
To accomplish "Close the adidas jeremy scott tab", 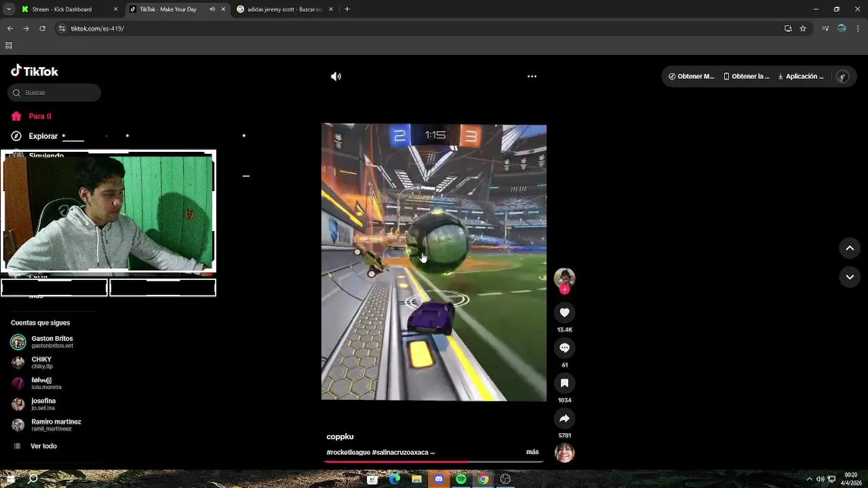I will (x=331, y=9).
